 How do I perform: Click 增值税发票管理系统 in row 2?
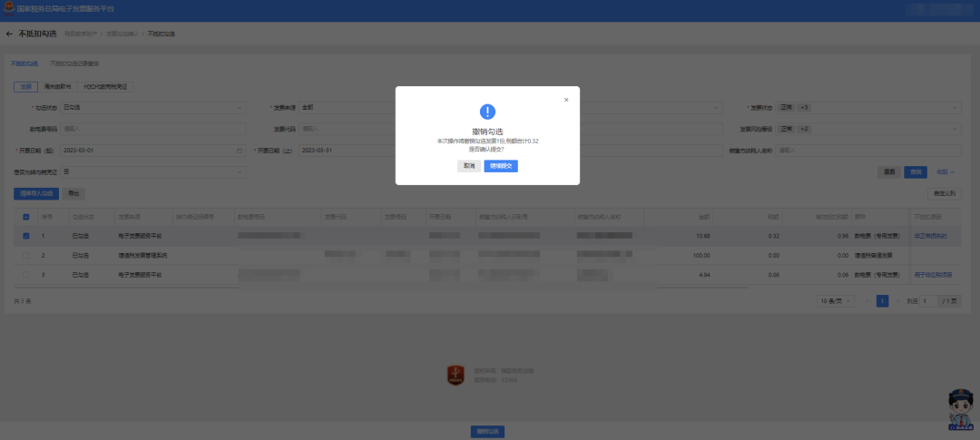[142, 256]
